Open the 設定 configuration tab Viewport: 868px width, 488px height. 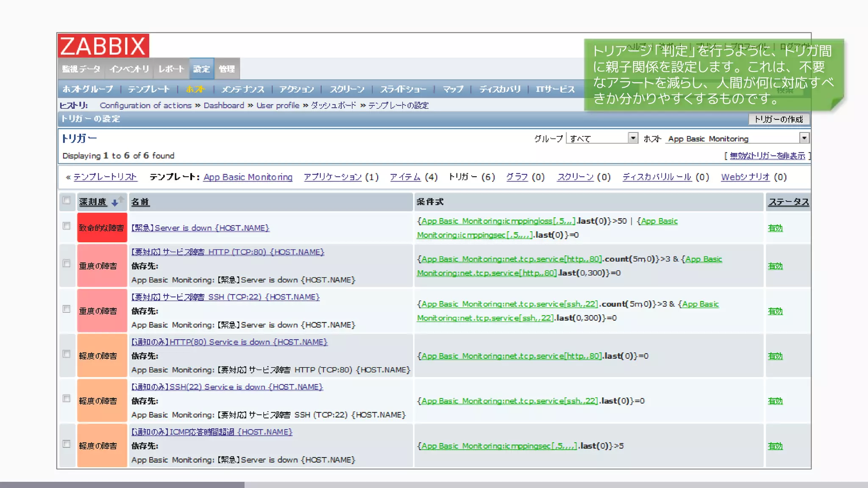201,69
